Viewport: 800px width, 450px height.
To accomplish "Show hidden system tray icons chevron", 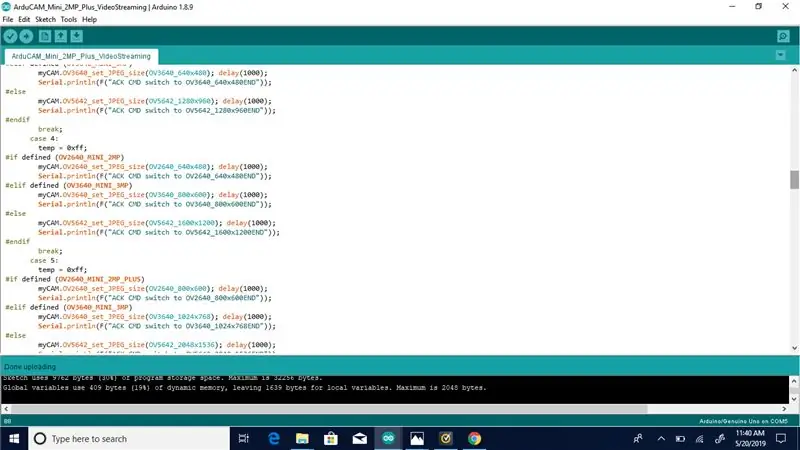I will [661, 439].
